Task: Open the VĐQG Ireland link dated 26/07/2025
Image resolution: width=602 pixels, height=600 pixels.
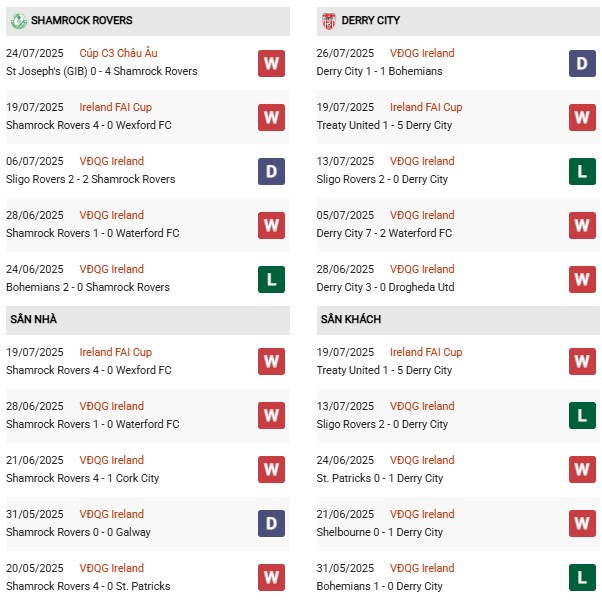Action: coord(422,53)
